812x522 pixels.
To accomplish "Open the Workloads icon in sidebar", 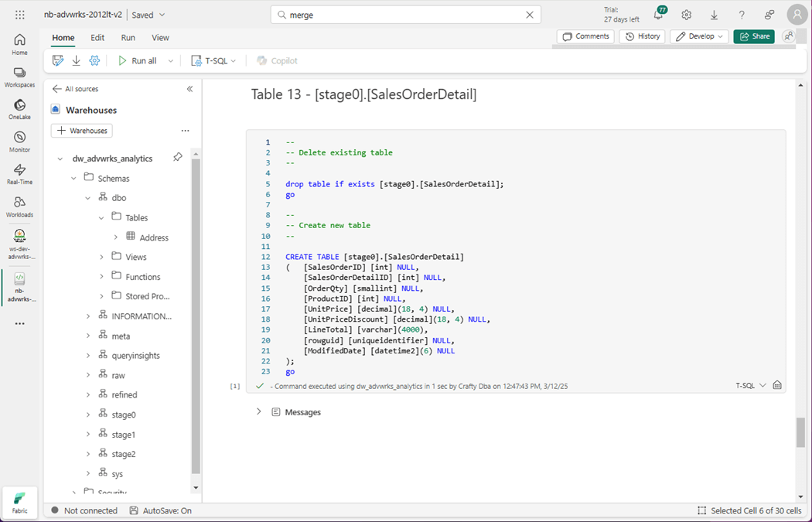I will 19,206.
